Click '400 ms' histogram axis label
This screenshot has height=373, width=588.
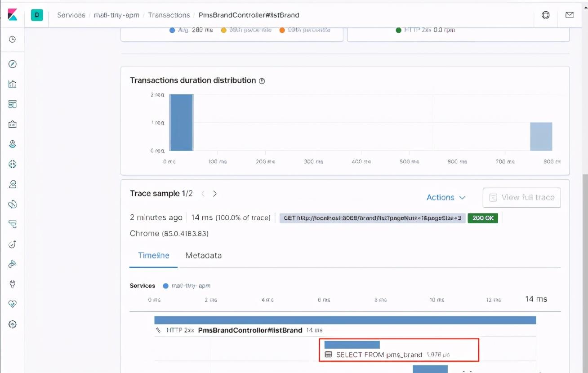(x=361, y=161)
